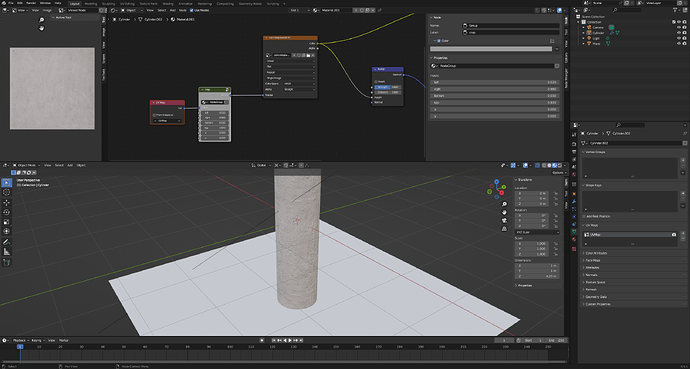This screenshot has height=369, width=690.
Task: Hide Plane in viewport via eye icon
Action: [x=679, y=44]
